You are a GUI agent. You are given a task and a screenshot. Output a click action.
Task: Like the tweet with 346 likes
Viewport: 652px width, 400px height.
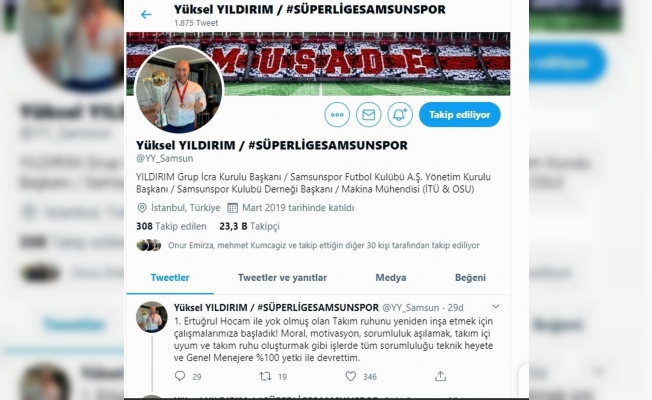tap(351, 376)
